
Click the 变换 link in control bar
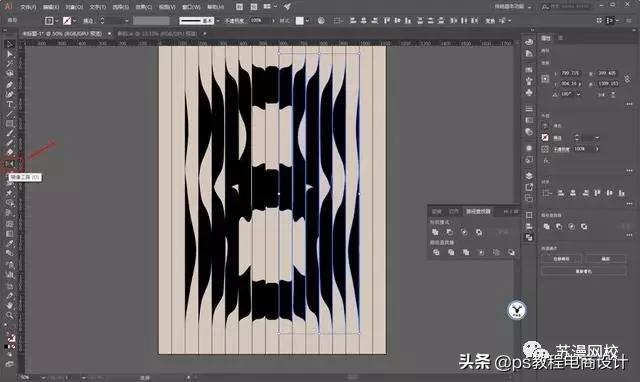pos(490,20)
